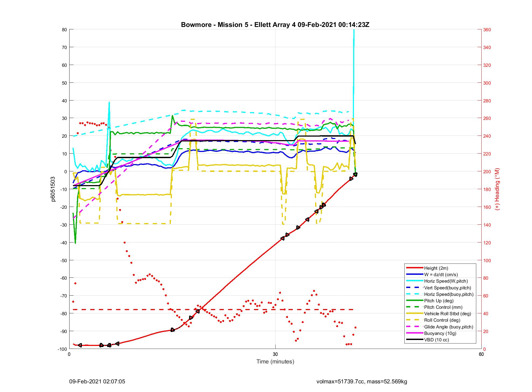Click the 260 tick on the heading axis
This screenshot has width=532, height=392.
point(487,118)
